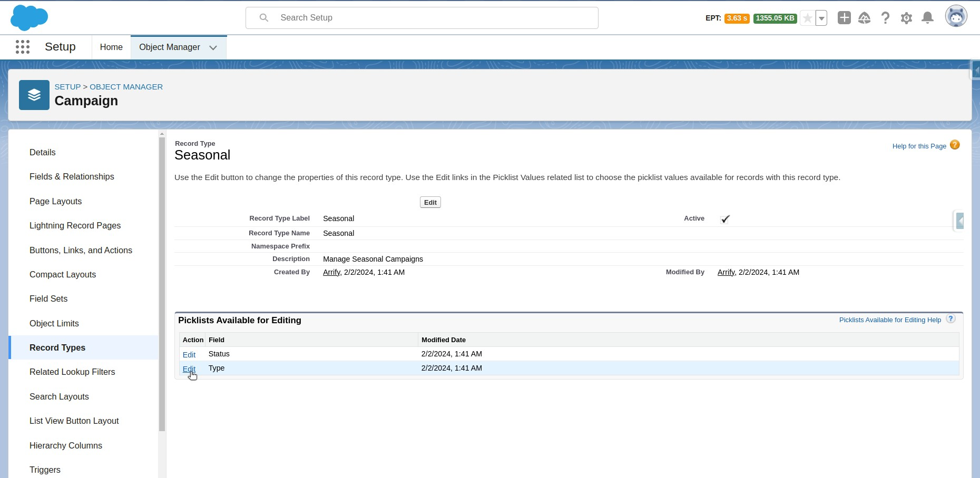Show notifications bell
The image size is (980, 478).
(x=928, y=18)
